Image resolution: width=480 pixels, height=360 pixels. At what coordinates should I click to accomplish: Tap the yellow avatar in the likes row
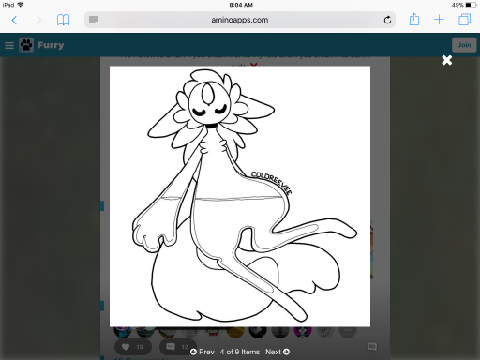click(x=235, y=331)
